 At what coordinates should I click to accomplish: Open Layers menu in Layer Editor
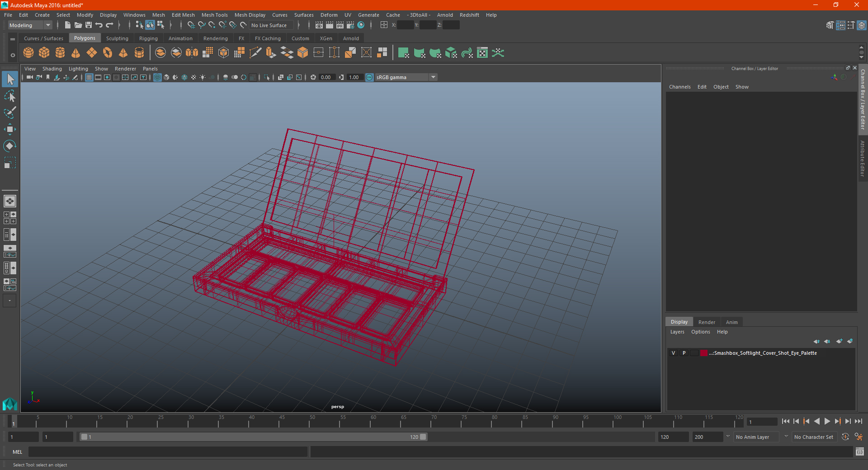click(677, 332)
